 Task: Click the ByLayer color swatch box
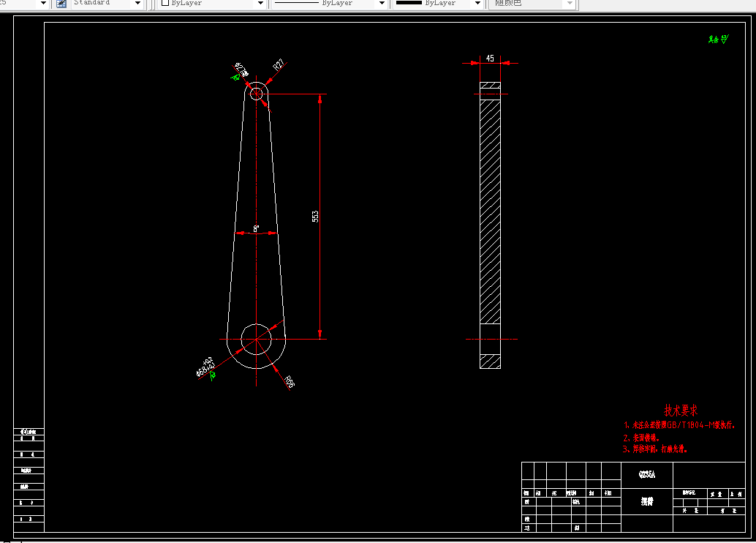point(165,3)
